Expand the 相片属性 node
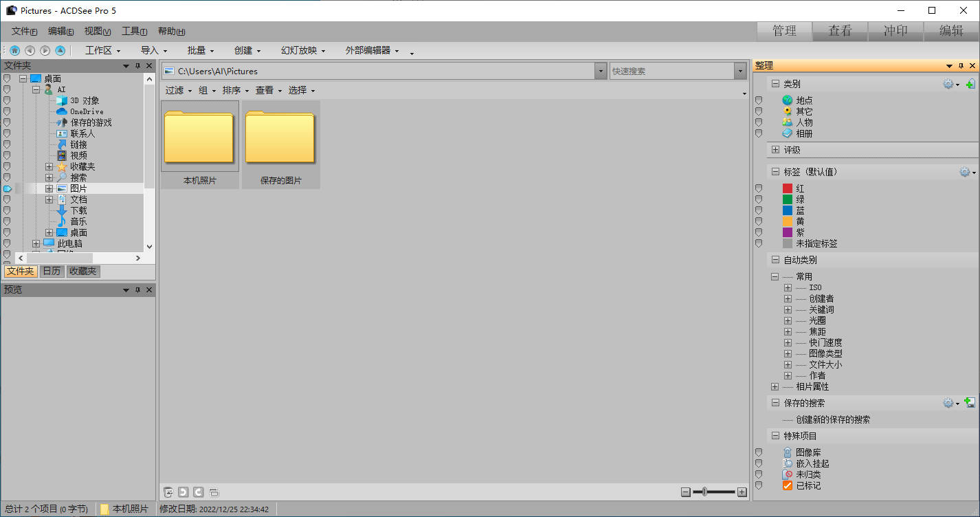Image resolution: width=980 pixels, height=517 pixels. [x=775, y=386]
